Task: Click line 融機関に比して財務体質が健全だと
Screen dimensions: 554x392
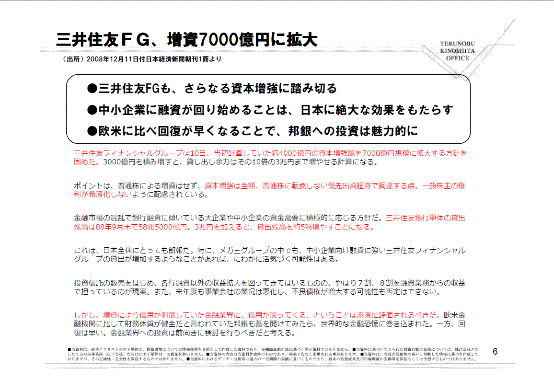Action: [269, 324]
